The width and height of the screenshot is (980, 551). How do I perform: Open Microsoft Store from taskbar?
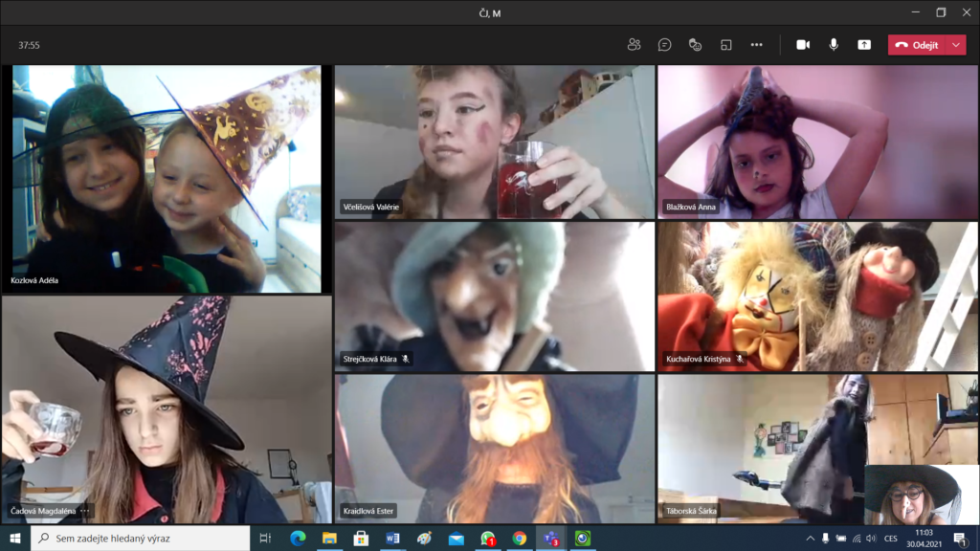point(361,538)
